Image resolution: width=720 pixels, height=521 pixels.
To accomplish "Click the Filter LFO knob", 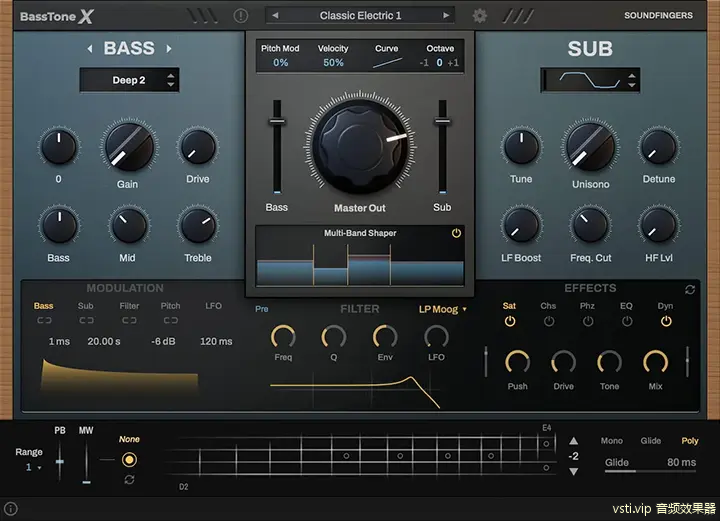I will tap(436, 337).
